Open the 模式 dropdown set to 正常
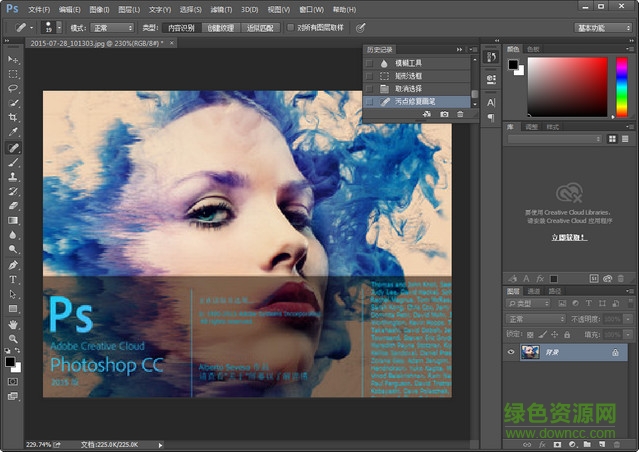The height and width of the screenshot is (452, 639). coord(114,28)
